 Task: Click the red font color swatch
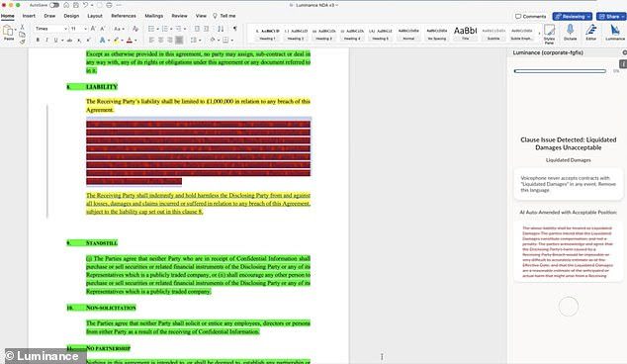click(130, 40)
